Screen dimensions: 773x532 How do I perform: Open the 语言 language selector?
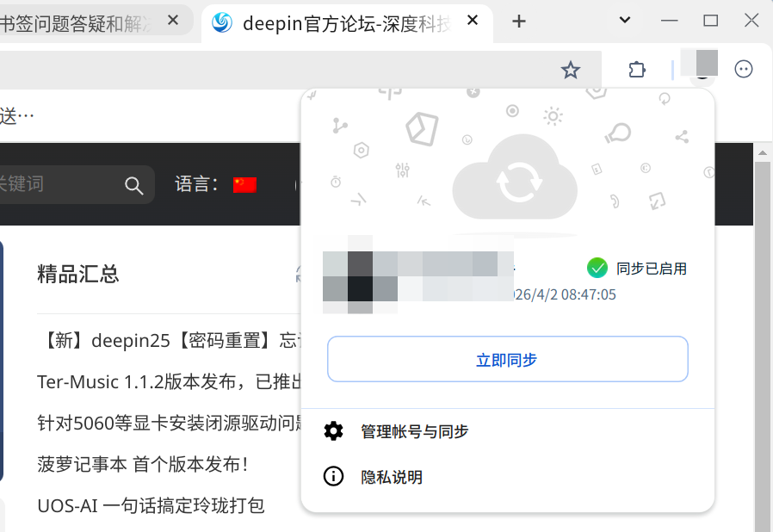(x=215, y=185)
